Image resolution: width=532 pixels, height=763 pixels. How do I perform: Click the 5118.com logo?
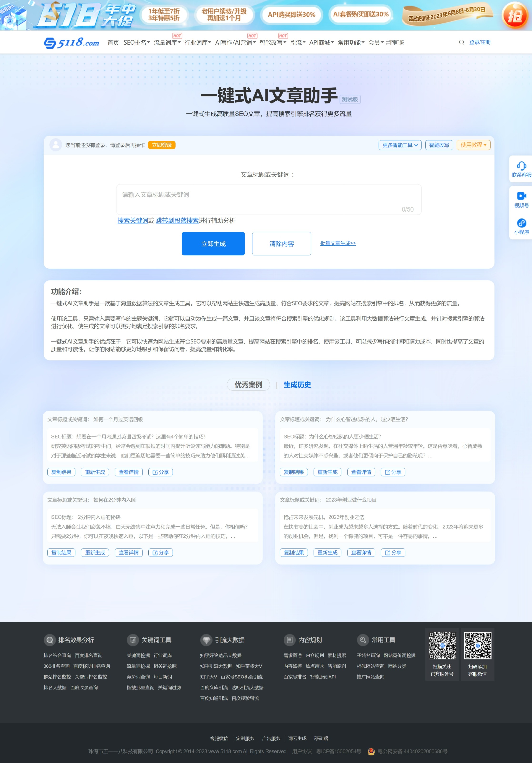(x=71, y=42)
